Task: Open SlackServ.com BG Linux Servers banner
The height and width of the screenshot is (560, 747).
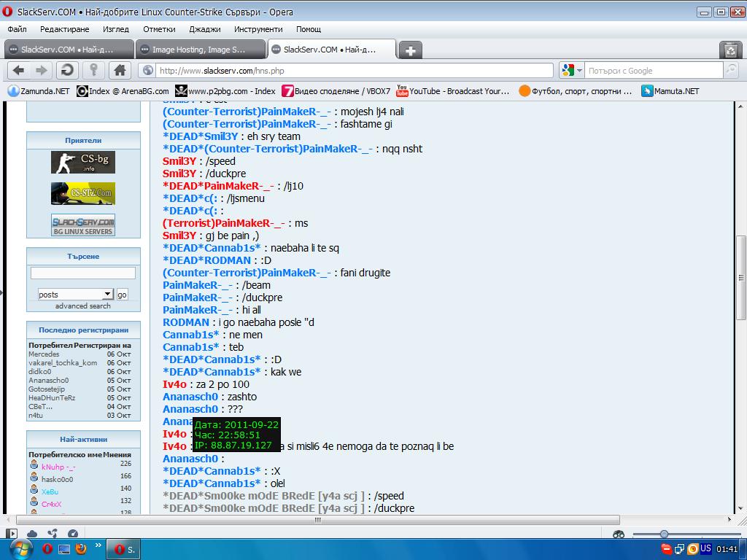Action: tap(83, 225)
